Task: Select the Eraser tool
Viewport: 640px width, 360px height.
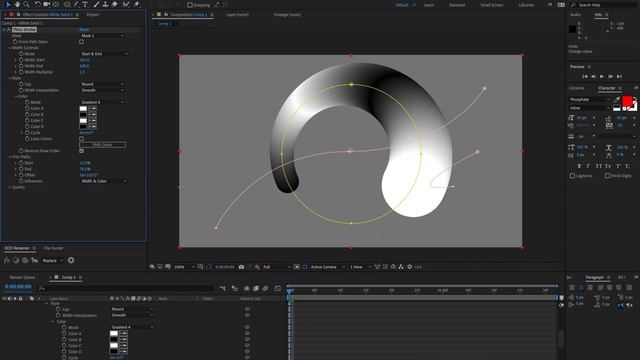Action: (x=115, y=4)
